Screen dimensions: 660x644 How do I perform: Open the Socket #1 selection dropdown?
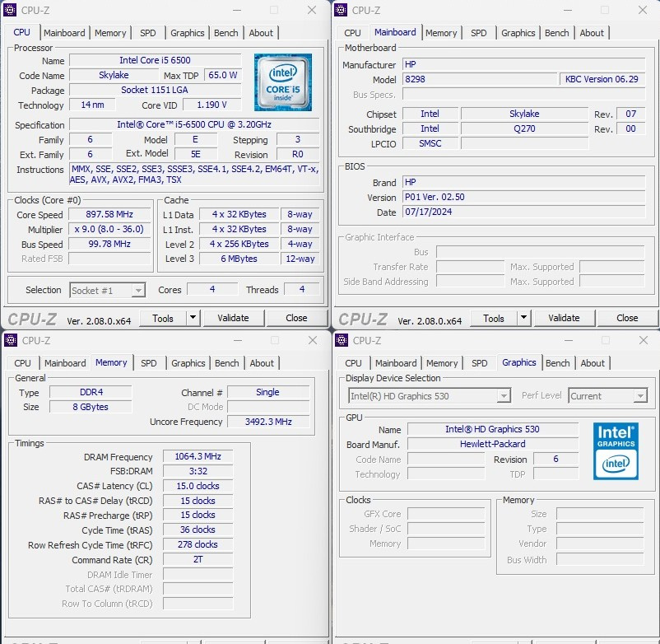tap(138, 290)
